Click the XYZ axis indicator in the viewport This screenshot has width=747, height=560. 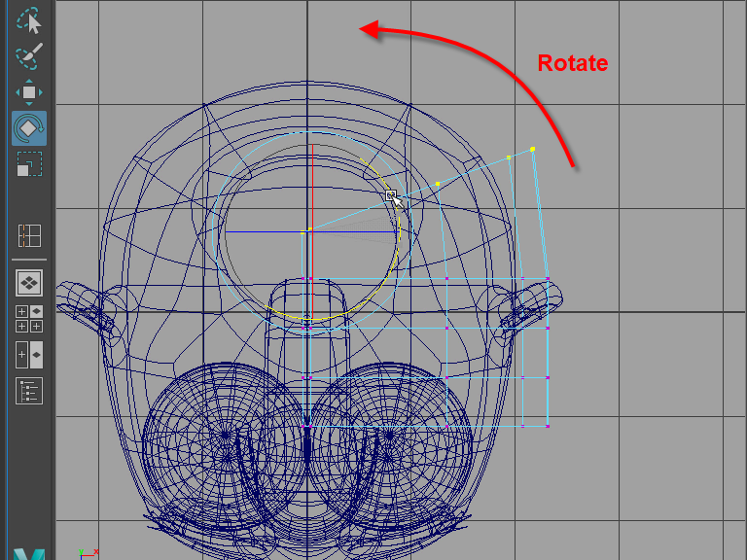point(88,552)
